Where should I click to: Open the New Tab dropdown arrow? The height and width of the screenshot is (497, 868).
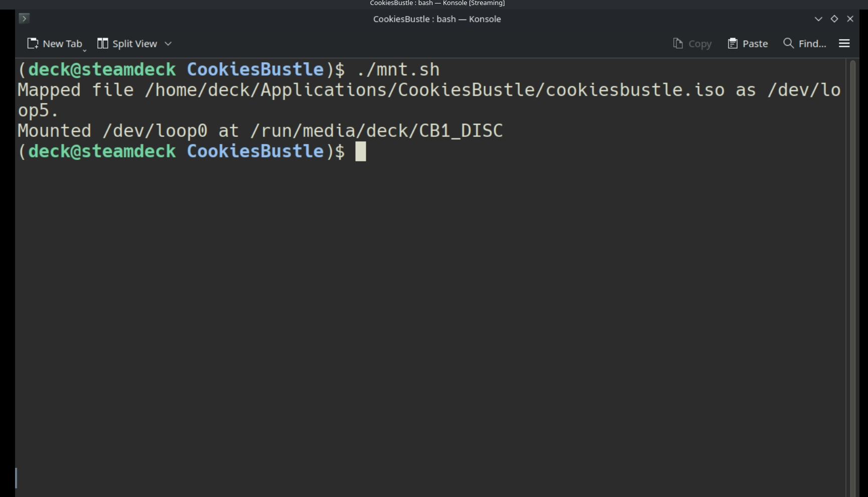click(x=84, y=50)
